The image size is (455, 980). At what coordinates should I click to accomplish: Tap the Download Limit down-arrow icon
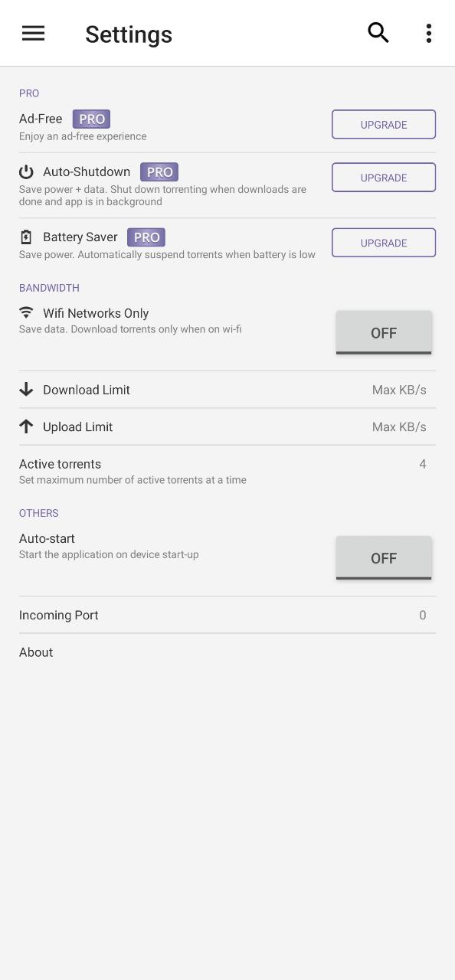26,389
